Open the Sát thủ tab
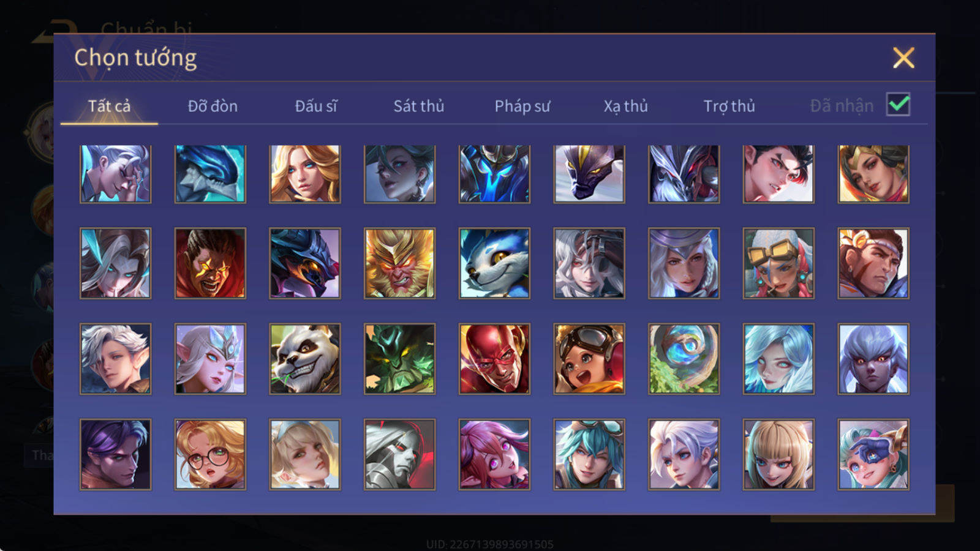The height and width of the screenshot is (551, 980). [x=419, y=106]
